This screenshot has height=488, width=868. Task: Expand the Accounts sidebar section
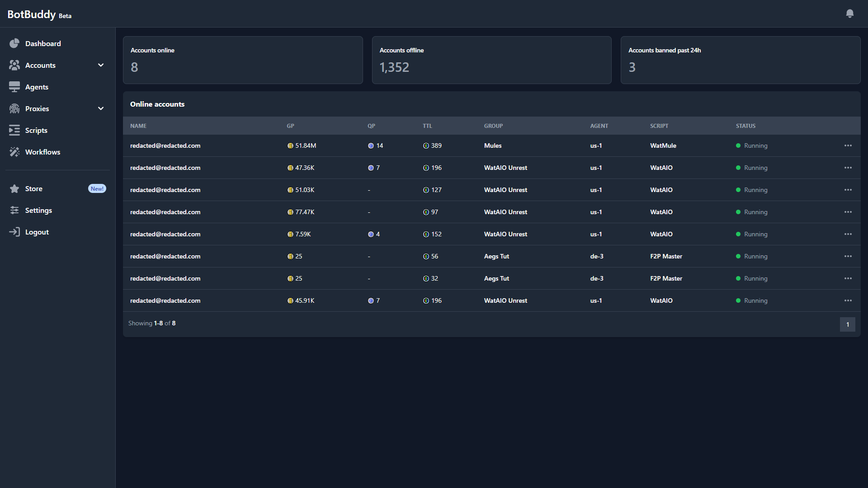click(101, 65)
